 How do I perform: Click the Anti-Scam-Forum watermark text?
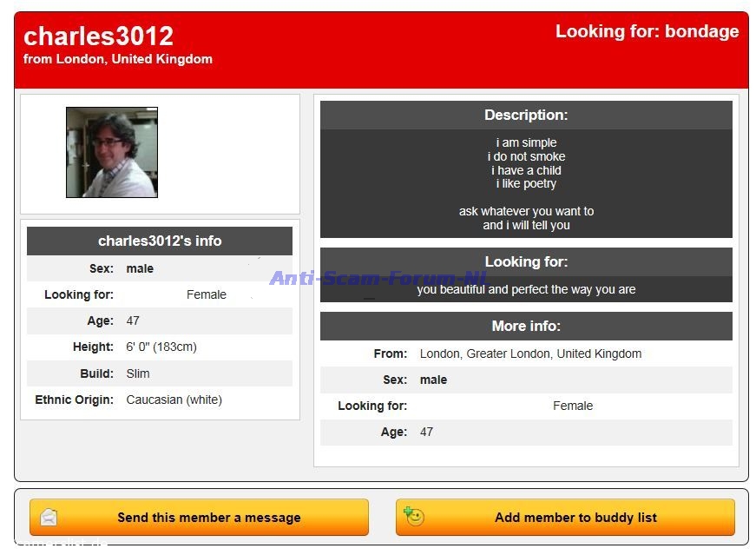click(378, 278)
